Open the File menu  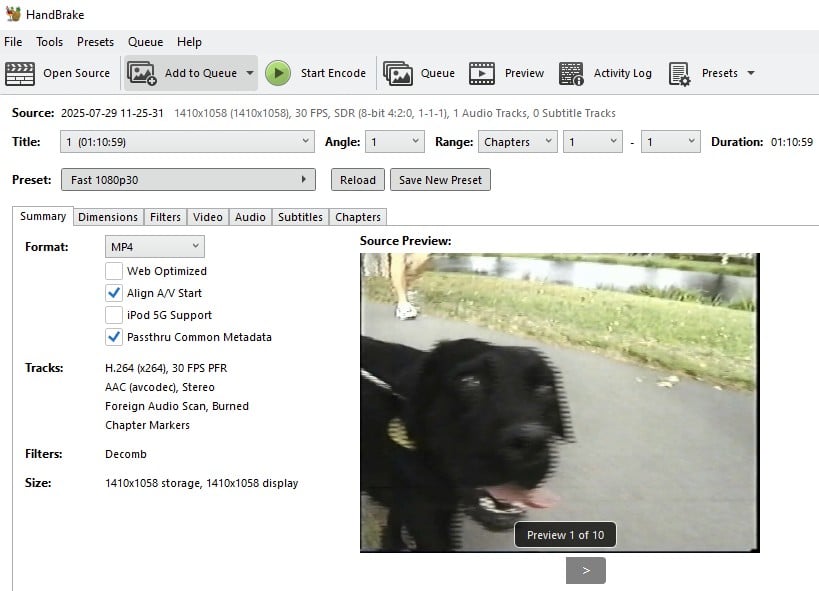[13, 42]
